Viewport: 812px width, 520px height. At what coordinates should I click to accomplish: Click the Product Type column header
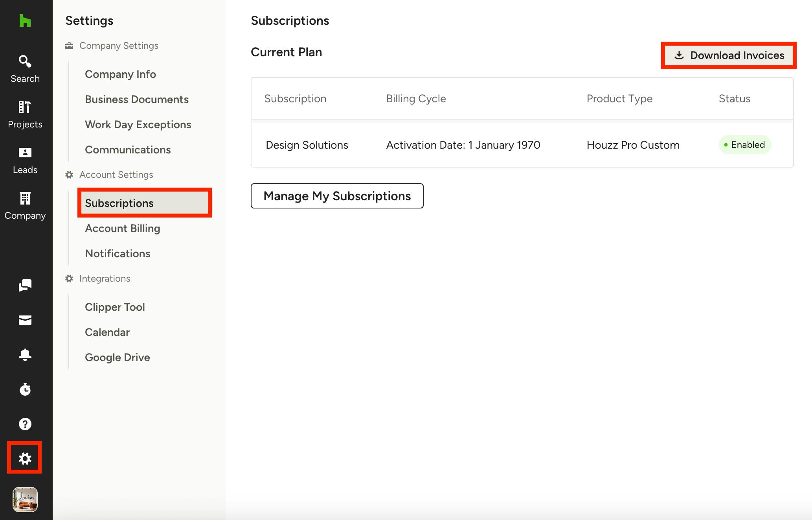point(620,99)
